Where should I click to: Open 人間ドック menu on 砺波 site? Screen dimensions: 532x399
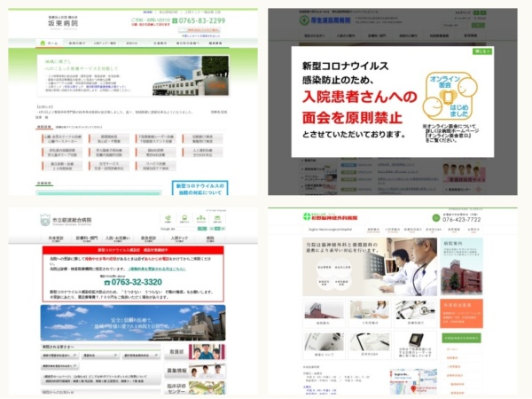(x=179, y=239)
